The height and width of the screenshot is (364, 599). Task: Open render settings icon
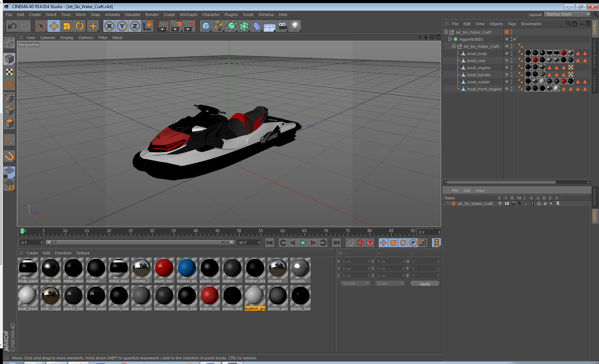(189, 26)
